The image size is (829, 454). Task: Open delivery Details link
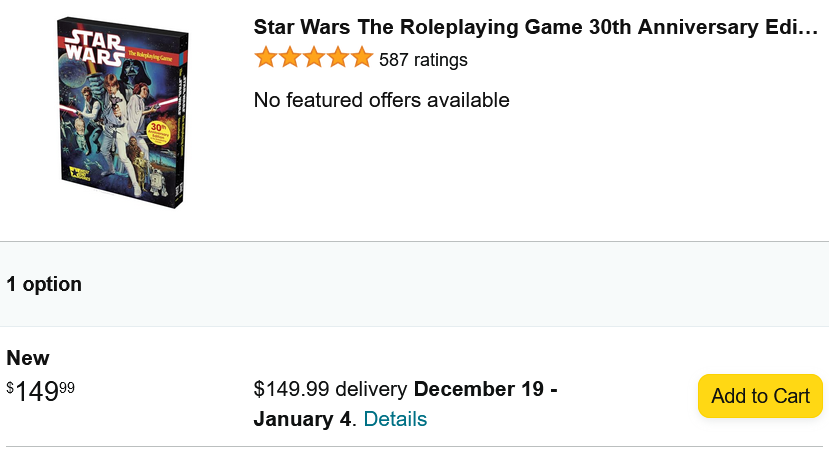pyautogui.click(x=395, y=419)
